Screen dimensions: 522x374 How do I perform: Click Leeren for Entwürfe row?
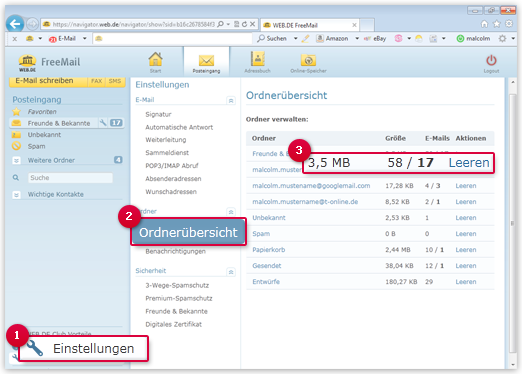(x=466, y=282)
